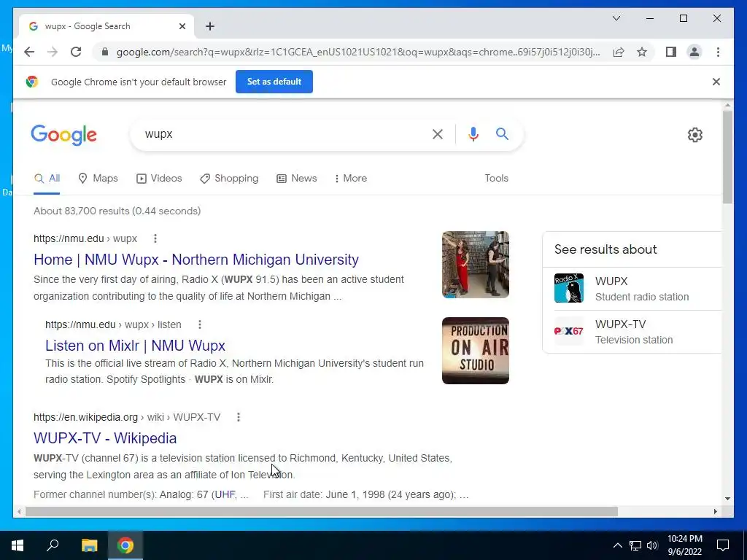Image resolution: width=747 pixels, height=560 pixels.
Task: Open the Home | NMU Wupx result
Action: tap(196, 260)
